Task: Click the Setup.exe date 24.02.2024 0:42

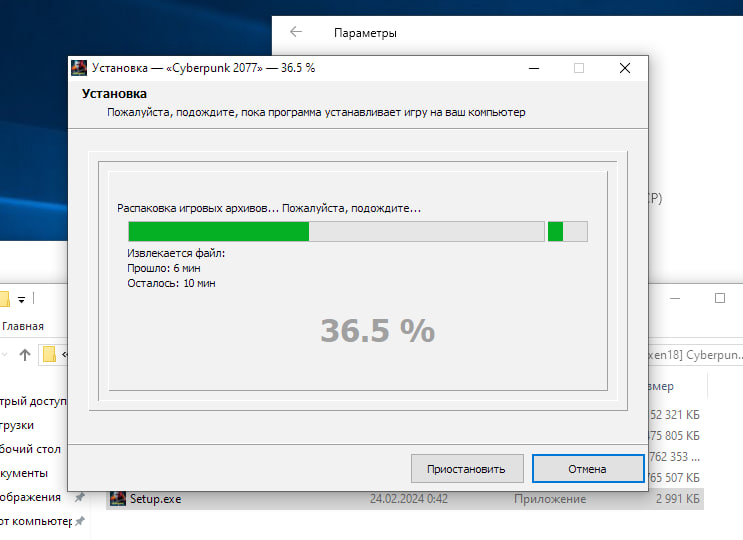Action: click(408, 499)
